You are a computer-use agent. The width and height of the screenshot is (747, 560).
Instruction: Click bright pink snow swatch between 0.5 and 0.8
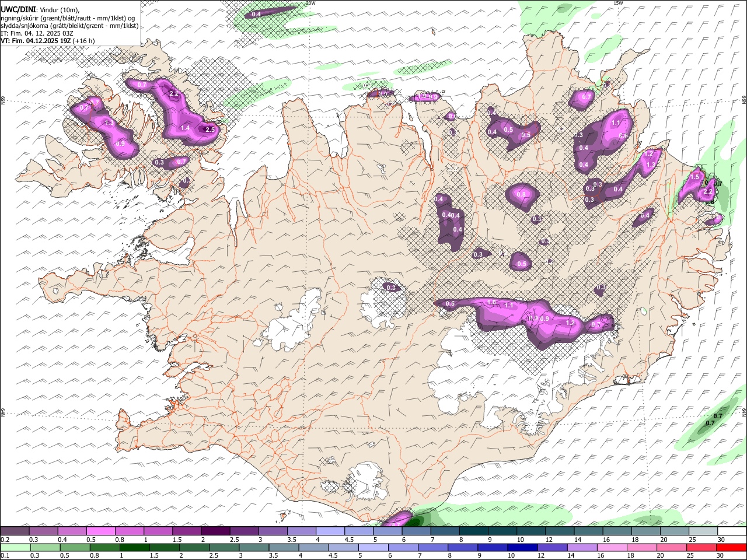(x=100, y=531)
